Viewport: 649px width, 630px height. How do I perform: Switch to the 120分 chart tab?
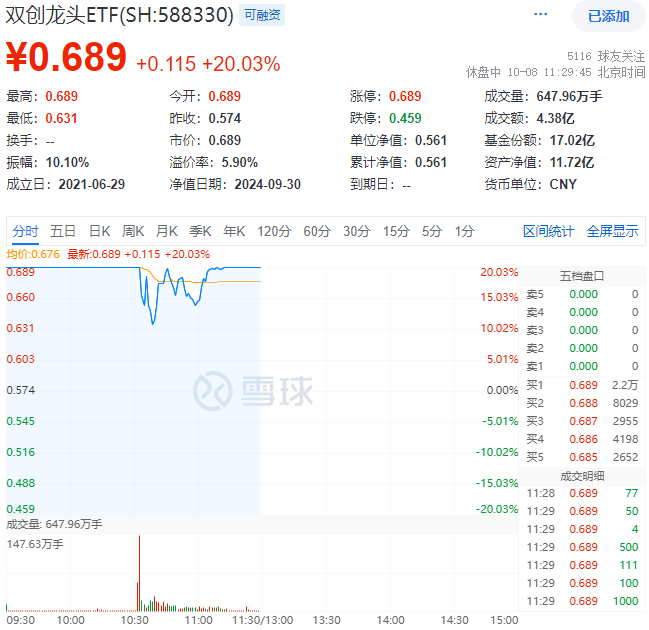[x=274, y=231]
